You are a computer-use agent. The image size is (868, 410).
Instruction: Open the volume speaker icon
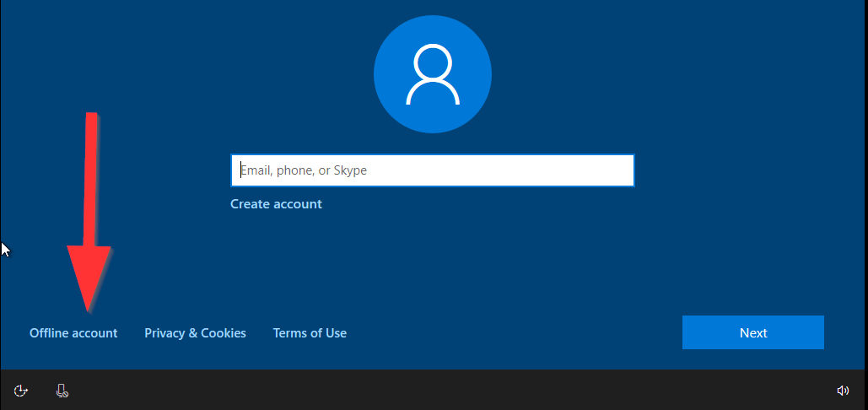(x=843, y=391)
